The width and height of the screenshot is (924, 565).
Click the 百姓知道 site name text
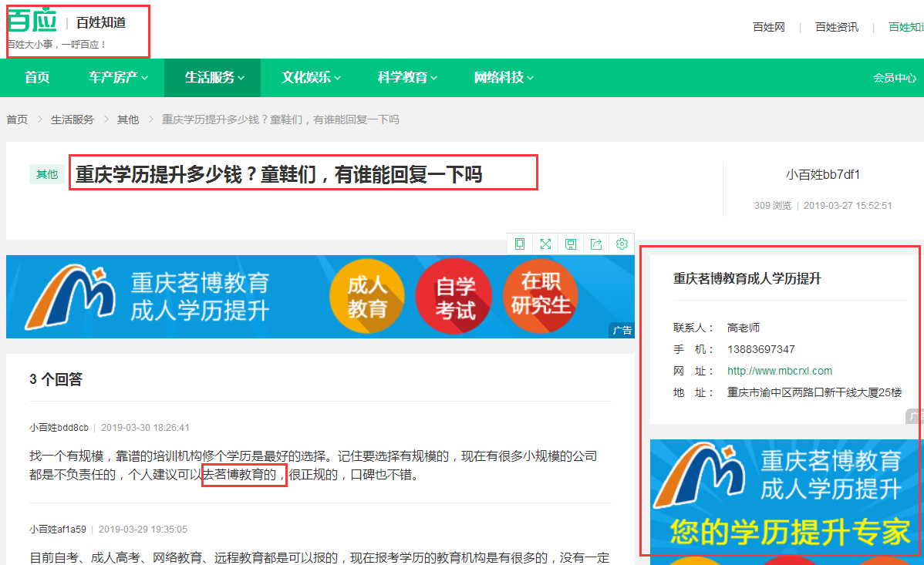pyautogui.click(x=101, y=22)
